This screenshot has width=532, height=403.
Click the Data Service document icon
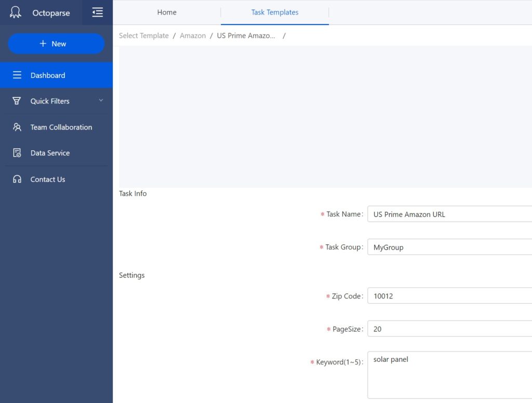[x=17, y=153]
